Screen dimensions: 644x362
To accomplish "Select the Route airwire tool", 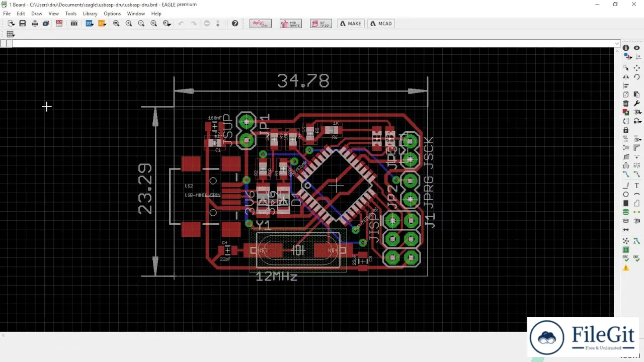I will 626,174.
